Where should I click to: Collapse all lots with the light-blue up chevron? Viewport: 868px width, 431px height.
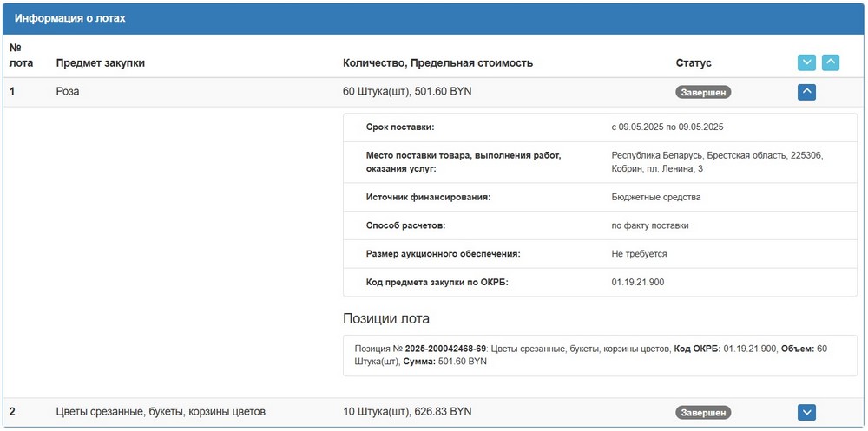831,62
